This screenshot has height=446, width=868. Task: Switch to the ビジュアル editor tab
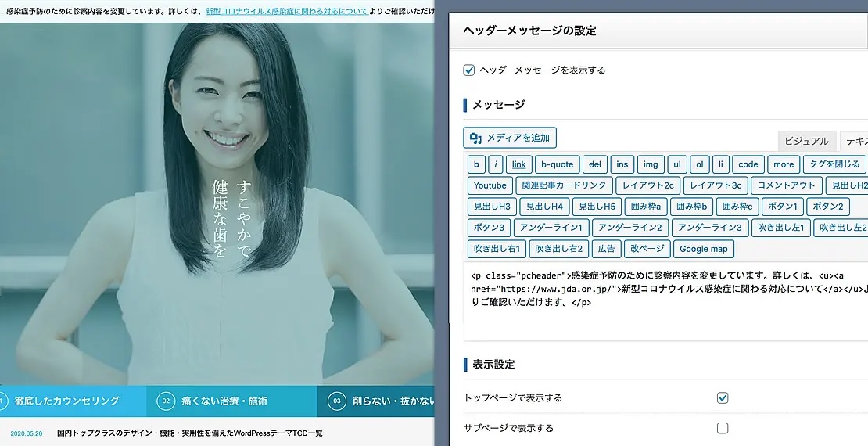[805, 141]
